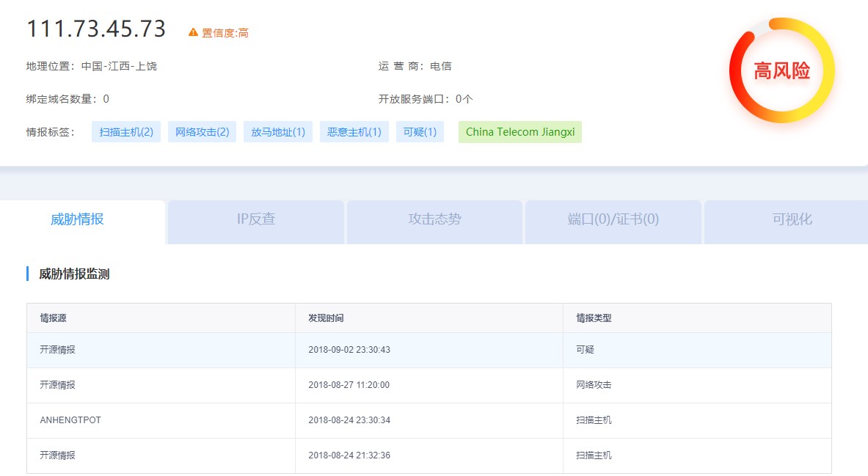
Task: Click the 情报源 column header
Action: 53,318
